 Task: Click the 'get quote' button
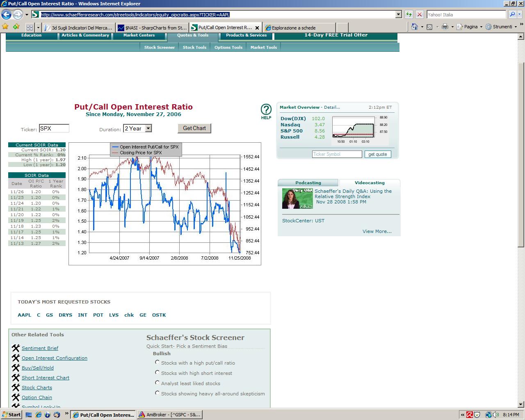pos(377,154)
